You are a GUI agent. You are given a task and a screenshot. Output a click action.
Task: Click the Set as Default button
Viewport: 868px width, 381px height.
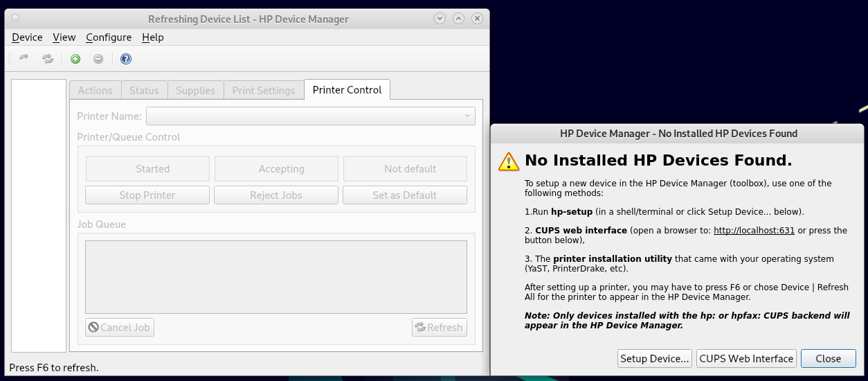pos(405,195)
